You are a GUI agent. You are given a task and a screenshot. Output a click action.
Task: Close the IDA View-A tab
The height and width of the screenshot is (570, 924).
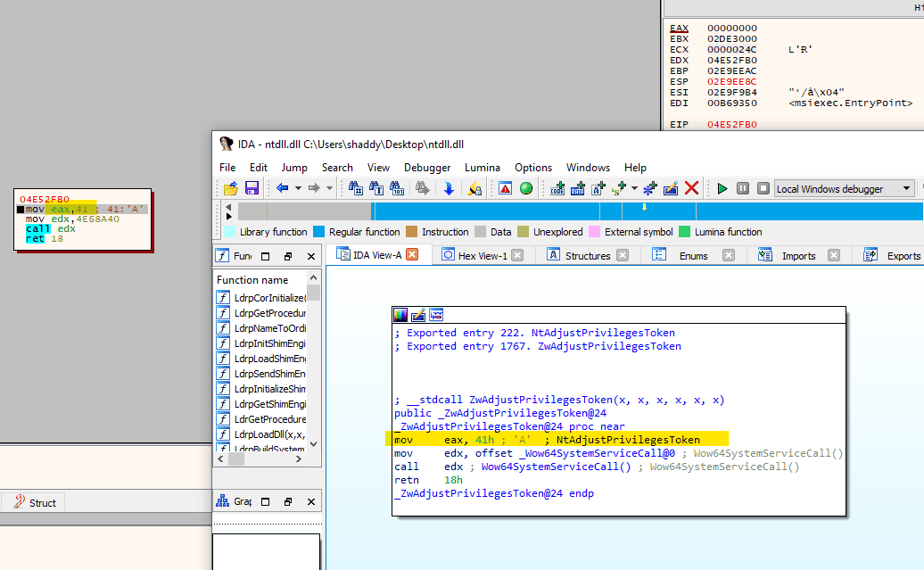412,254
